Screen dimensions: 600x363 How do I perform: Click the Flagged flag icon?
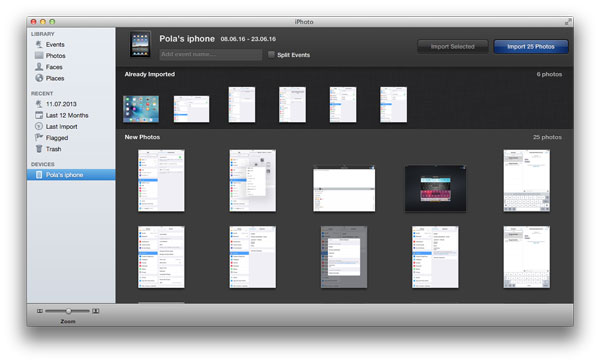coord(39,137)
